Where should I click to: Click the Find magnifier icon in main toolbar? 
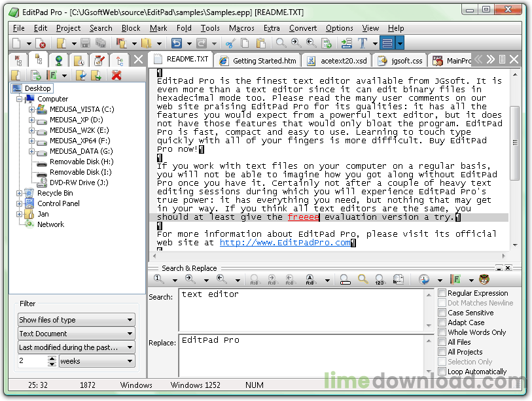click(x=281, y=43)
